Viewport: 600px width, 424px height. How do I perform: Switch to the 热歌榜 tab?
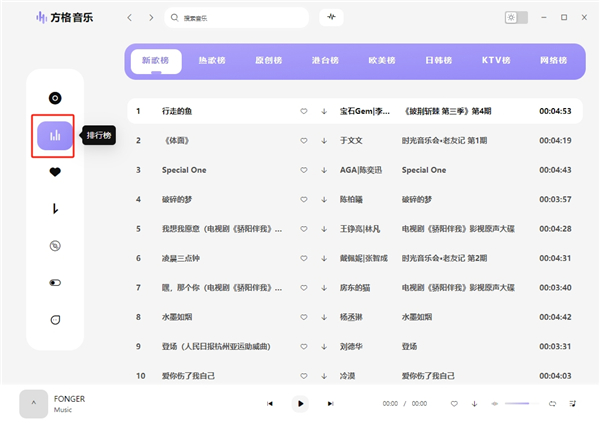pyautogui.click(x=212, y=61)
